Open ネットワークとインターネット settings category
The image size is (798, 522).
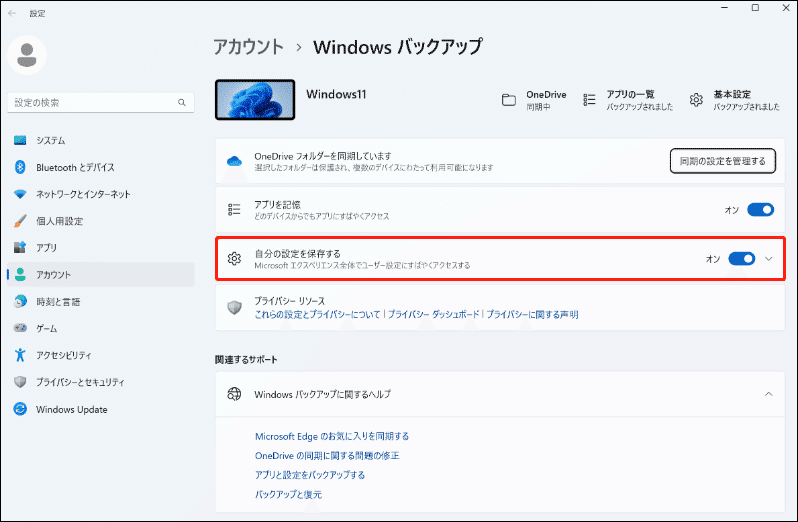pyautogui.click(x=101, y=194)
